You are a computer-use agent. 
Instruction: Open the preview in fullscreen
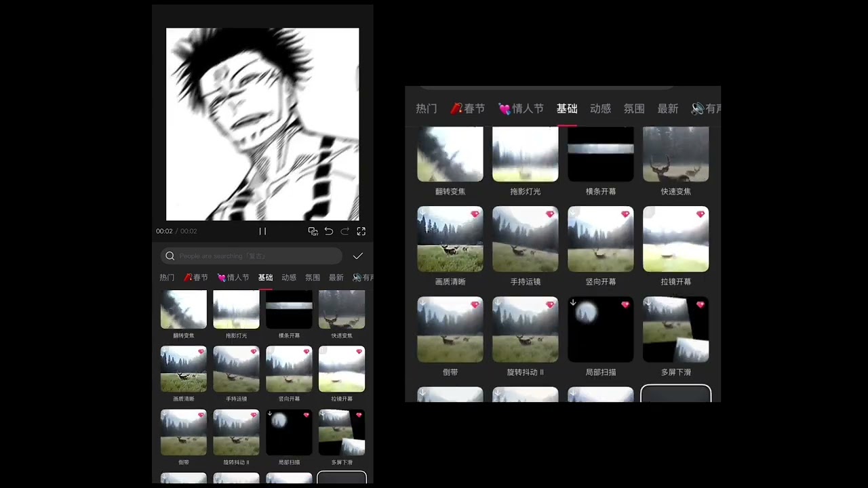point(361,231)
